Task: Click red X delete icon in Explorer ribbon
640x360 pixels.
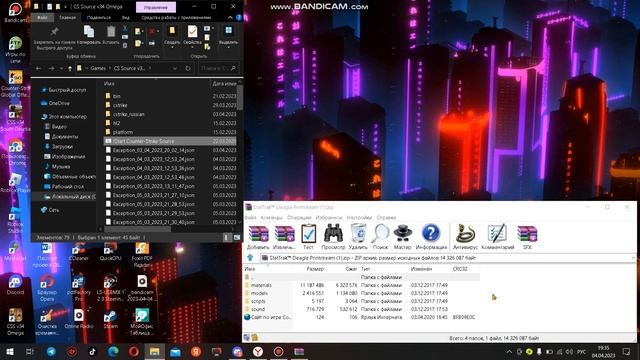Action: [x=152, y=31]
